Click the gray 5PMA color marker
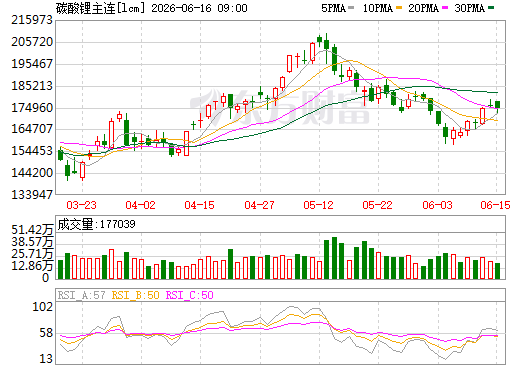The image size is (520, 365). [351, 8]
